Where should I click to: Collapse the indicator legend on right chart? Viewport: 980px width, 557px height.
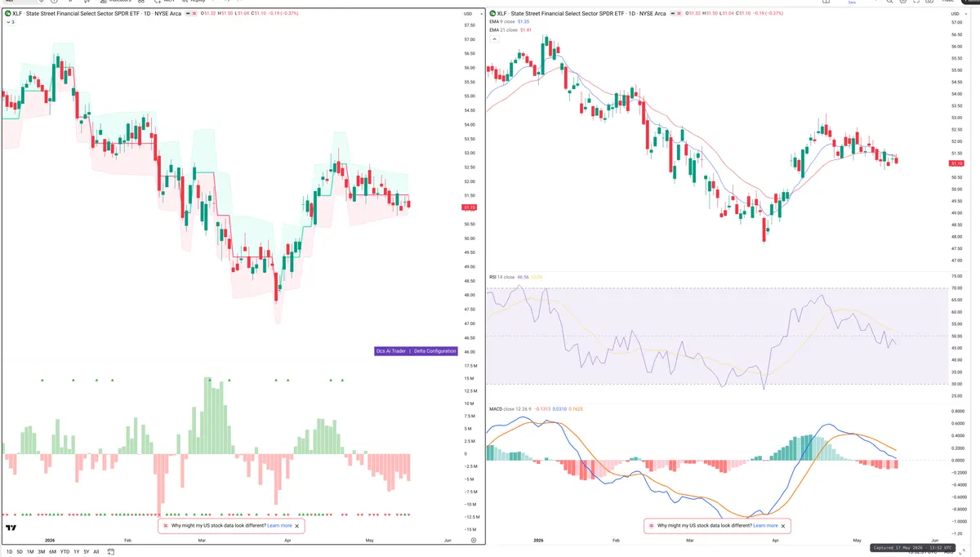494,39
